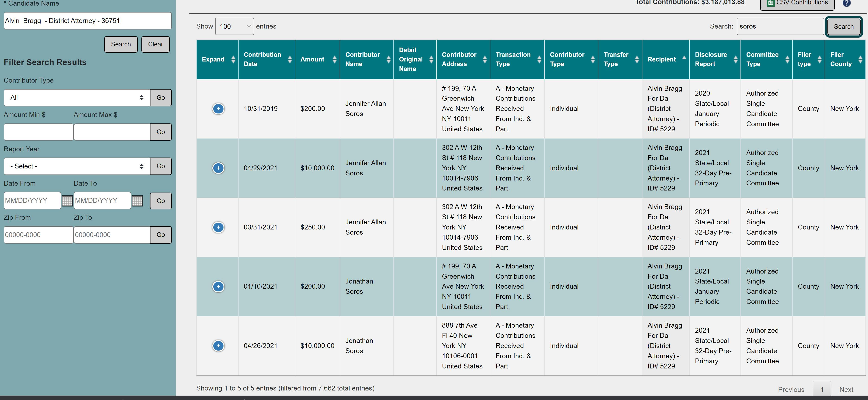The width and height of the screenshot is (868, 400).
Task: Focus the Candidate Name input field
Action: coord(88,21)
